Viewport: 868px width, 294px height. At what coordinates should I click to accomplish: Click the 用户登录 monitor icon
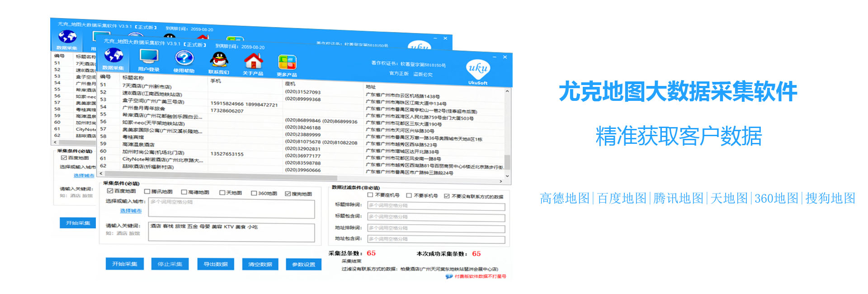[x=149, y=57]
